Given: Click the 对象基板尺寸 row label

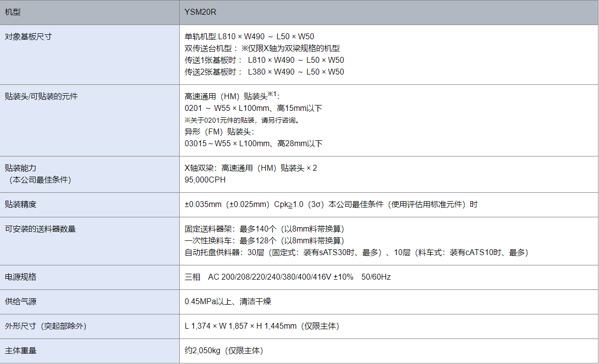Looking at the screenshot, I should pyautogui.click(x=28, y=37).
